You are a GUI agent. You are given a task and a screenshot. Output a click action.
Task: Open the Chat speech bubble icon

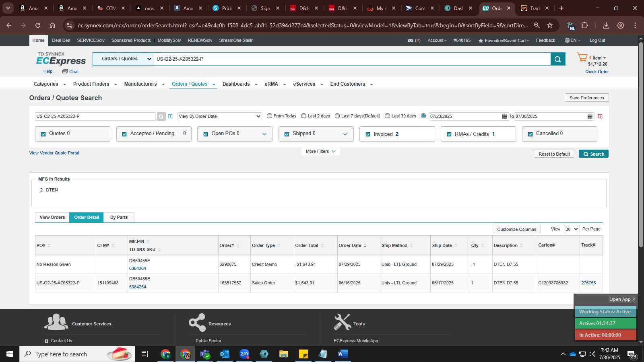(65, 72)
